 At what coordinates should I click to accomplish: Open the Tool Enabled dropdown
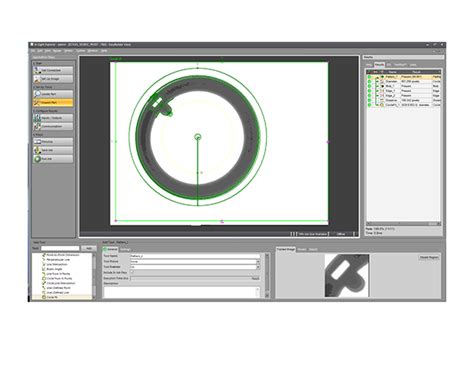[258, 267]
